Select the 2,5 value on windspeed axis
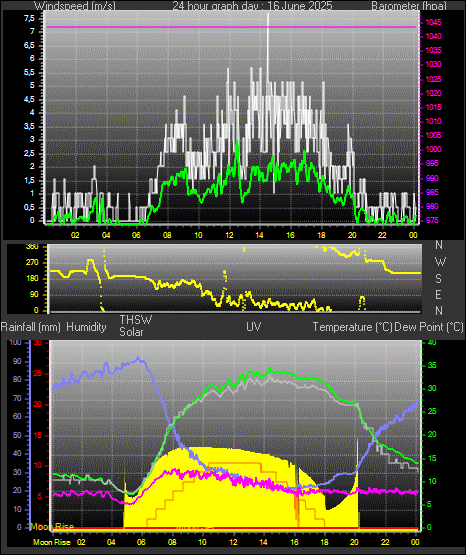This screenshot has height=555, width=466. pyautogui.click(x=29, y=153)
